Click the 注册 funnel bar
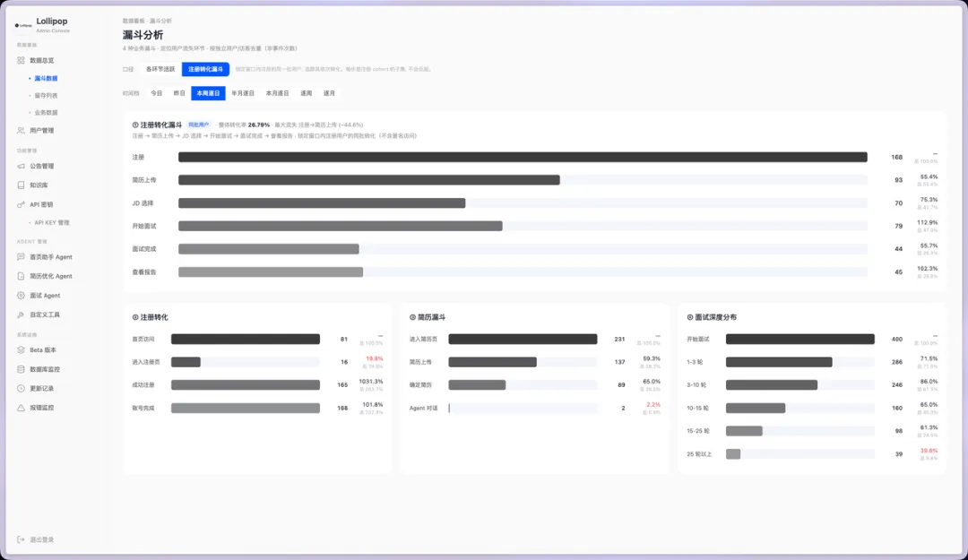This screenshot has height=560, width=968. tap(523, 158)
